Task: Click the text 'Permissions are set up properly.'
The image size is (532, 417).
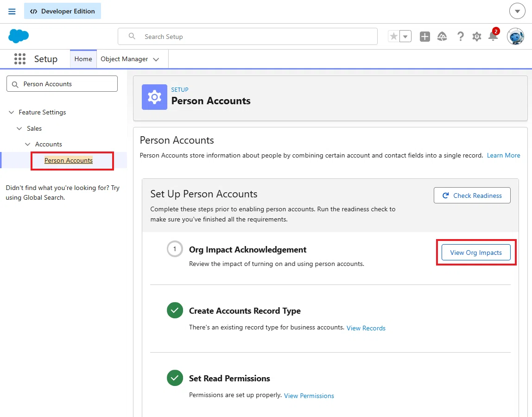Action: (235, 395)
